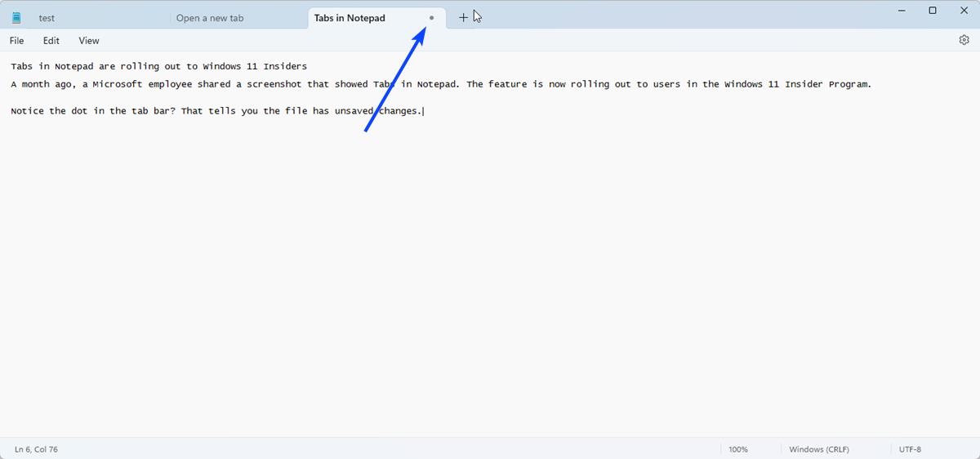Click Windows (CRLF) line ending indicator

coord(819,449)
